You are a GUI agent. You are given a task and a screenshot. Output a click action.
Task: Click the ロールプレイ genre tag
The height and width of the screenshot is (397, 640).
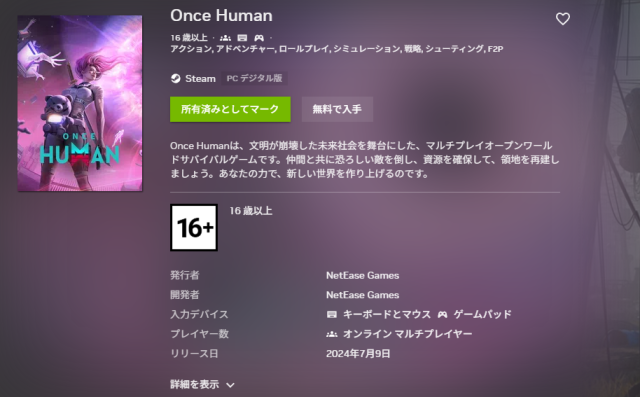coord(304,49)
